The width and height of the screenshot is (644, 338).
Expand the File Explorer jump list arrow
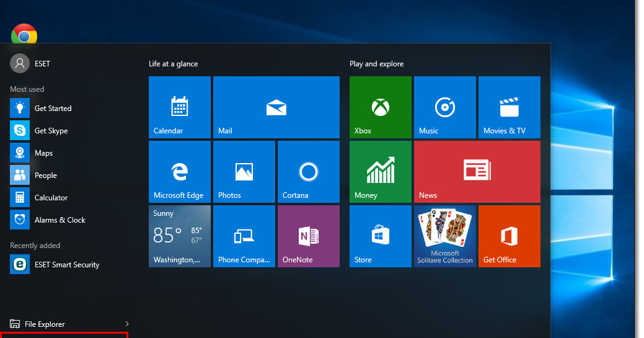tap(127, 324)
